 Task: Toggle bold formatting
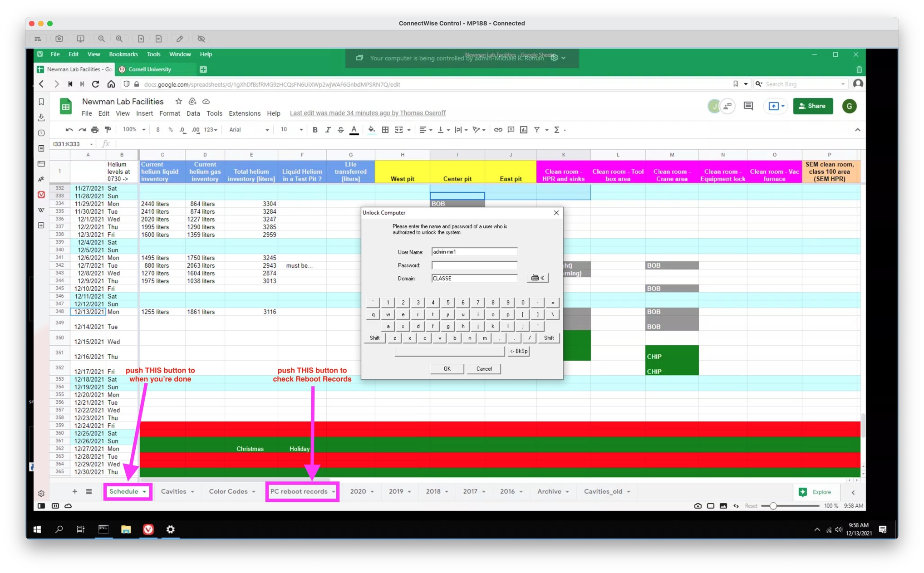pyautogui.click(x=315, y=130)
